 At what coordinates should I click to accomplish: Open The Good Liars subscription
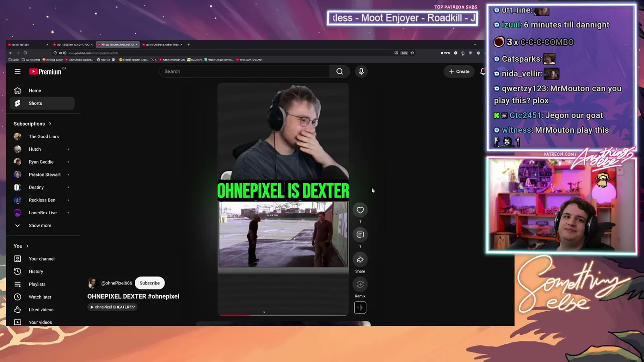click(x=42, y=136)
